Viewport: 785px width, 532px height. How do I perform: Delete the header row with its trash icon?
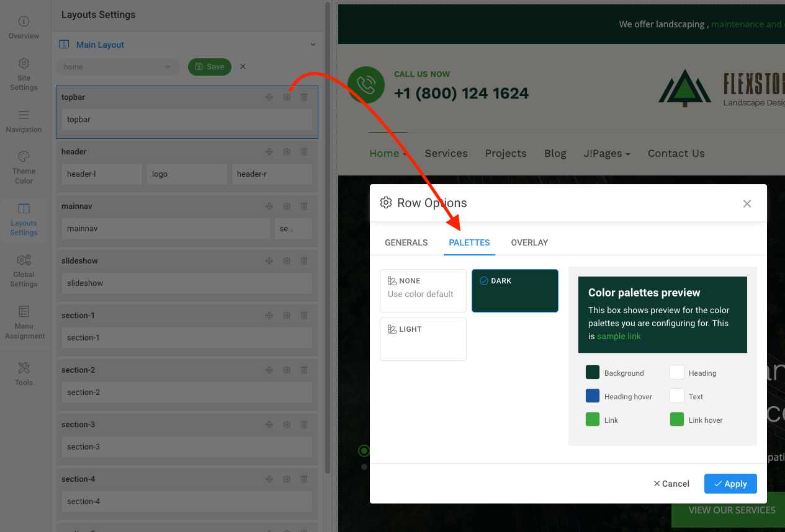[304, 152]
